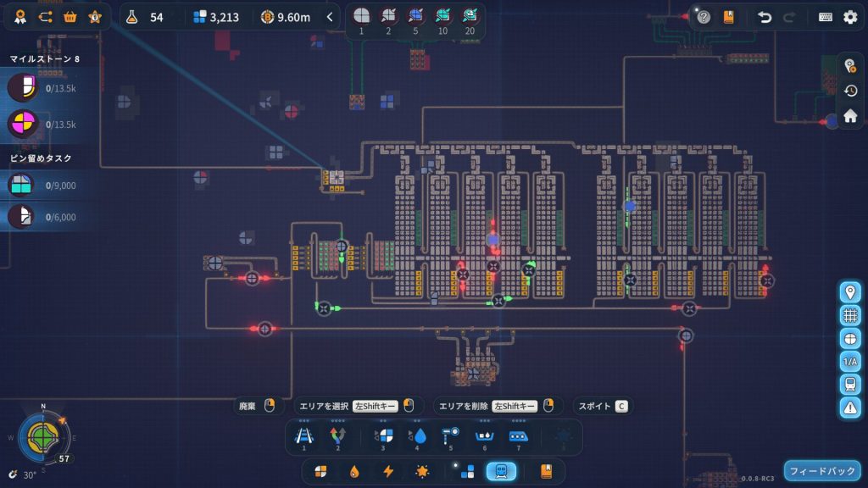Image resolution: width=868 pixels, height=488 pixels.
Task: Toggle train visibility overlay on right
Action: coord(850,385)
